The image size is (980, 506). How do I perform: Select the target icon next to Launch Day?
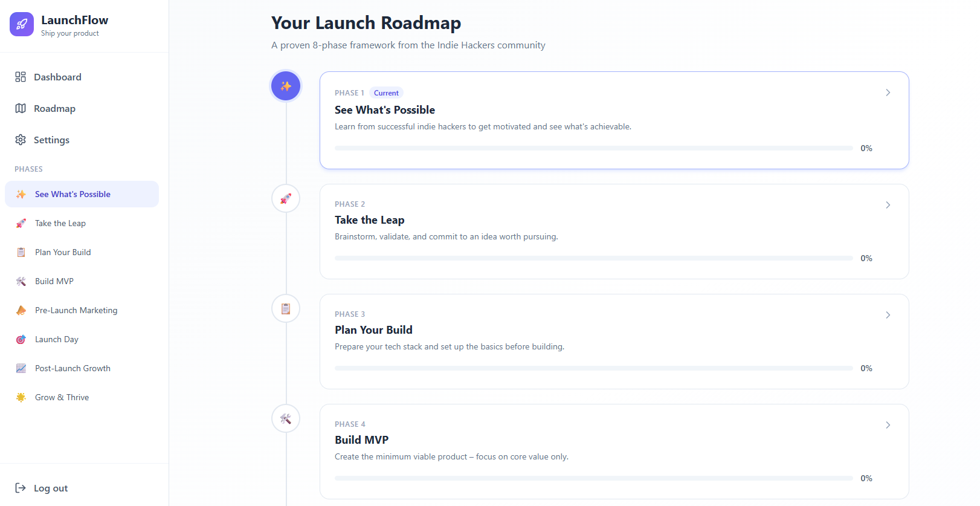pos(21,339)
